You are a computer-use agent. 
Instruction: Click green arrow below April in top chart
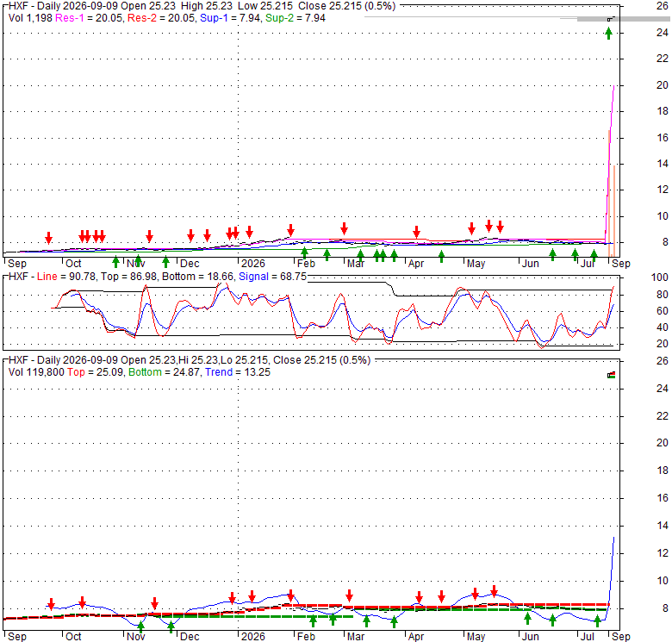coord(441,256)
